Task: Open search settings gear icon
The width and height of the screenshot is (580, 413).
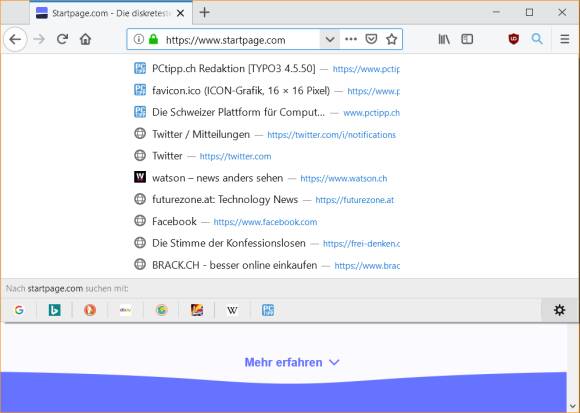Action: (x=559, y=310)
